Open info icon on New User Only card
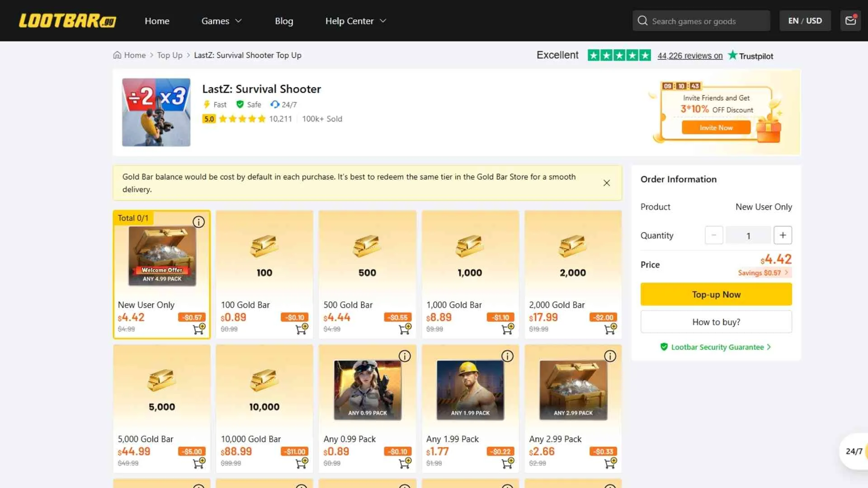 point(198,222)
